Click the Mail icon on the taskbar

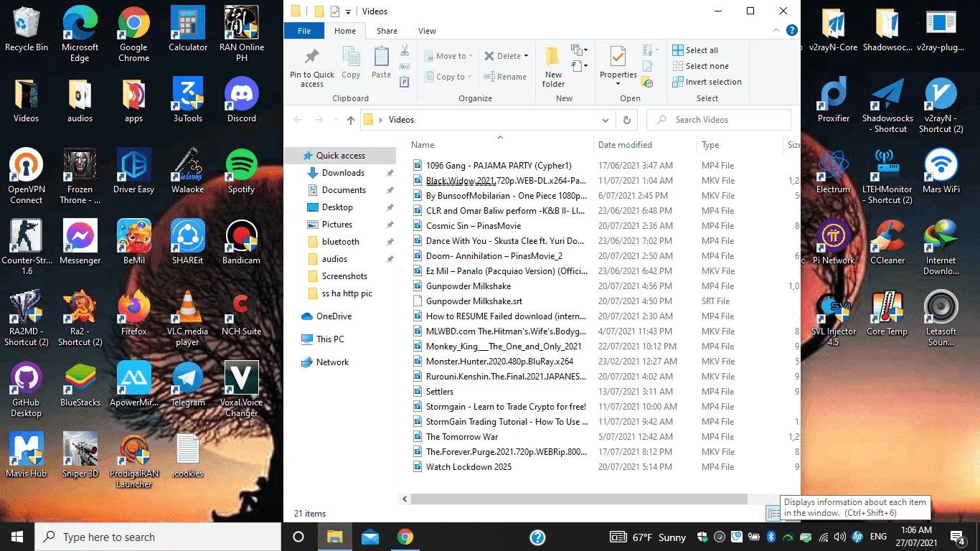pos(370,537)
